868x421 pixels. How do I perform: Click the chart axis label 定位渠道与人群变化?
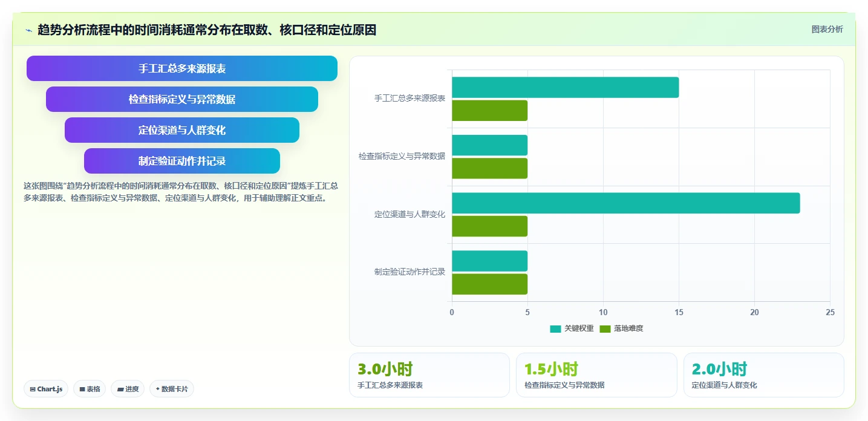coord(410,214)
